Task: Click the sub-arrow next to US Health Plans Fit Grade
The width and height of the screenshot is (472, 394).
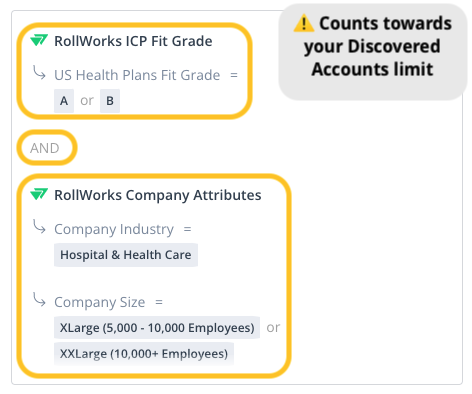Action: (39, 73)
